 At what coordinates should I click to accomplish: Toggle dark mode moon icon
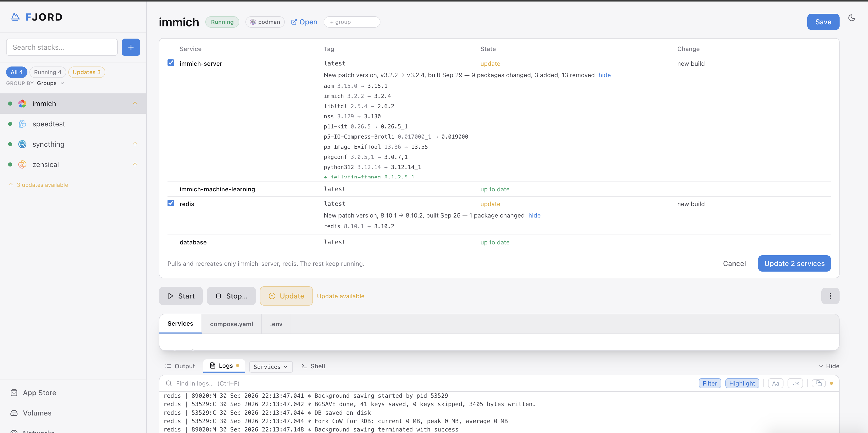(x=852, y=18)
